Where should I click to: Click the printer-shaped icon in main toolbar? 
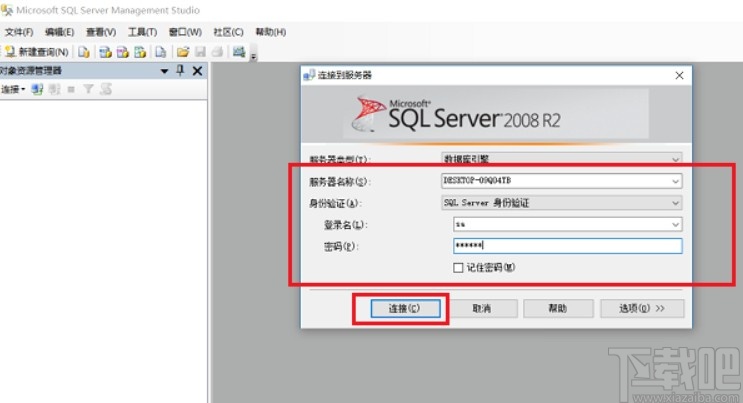[x=217, y=52]
